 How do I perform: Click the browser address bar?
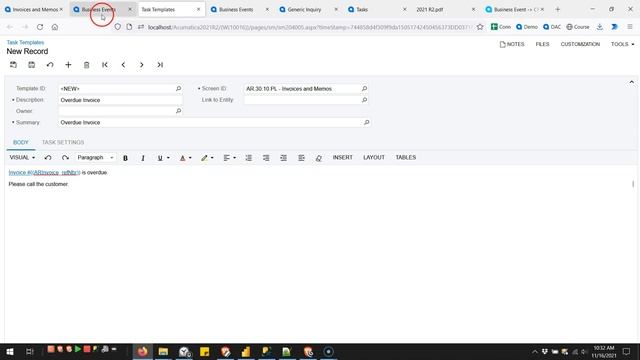coord(309,27)
